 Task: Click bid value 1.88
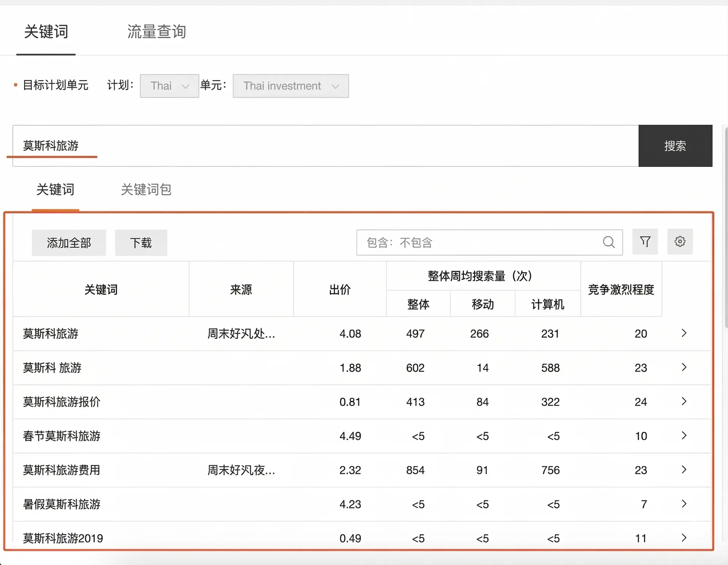click(350, 368)
